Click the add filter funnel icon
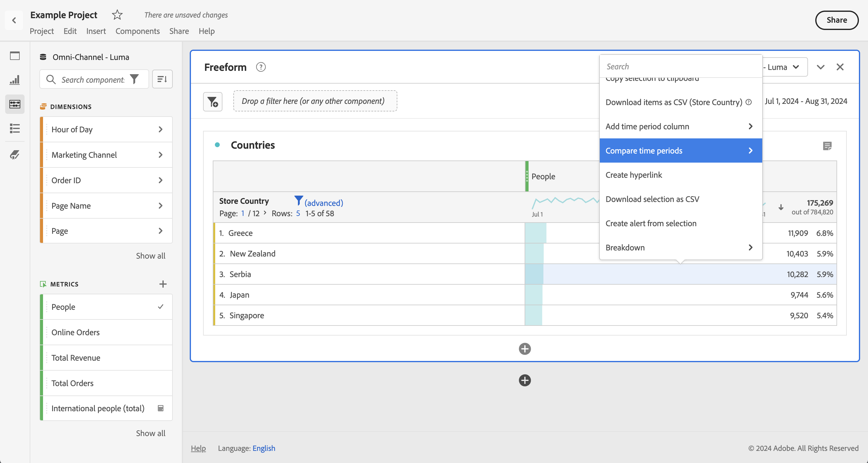The width and height of the screenshot is (868, 463). point(213,101)
